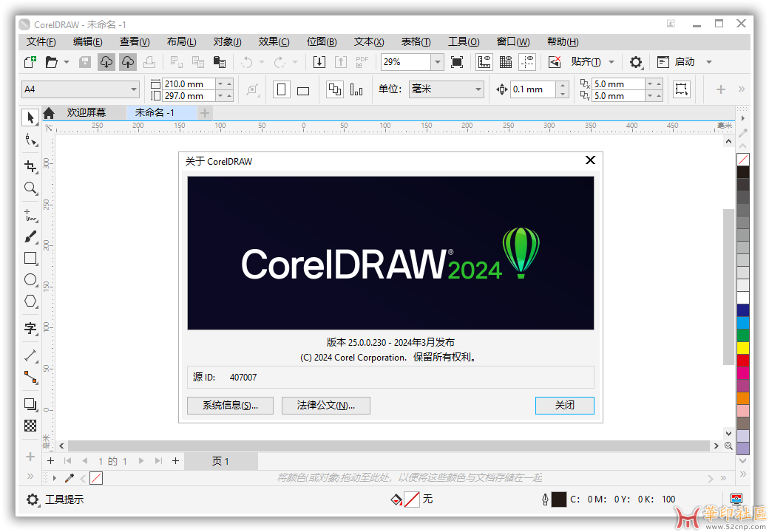Pick red swatch in color palette
This screenshot has width=769, height=532.
pyautogui.click(x=743, y=361)
